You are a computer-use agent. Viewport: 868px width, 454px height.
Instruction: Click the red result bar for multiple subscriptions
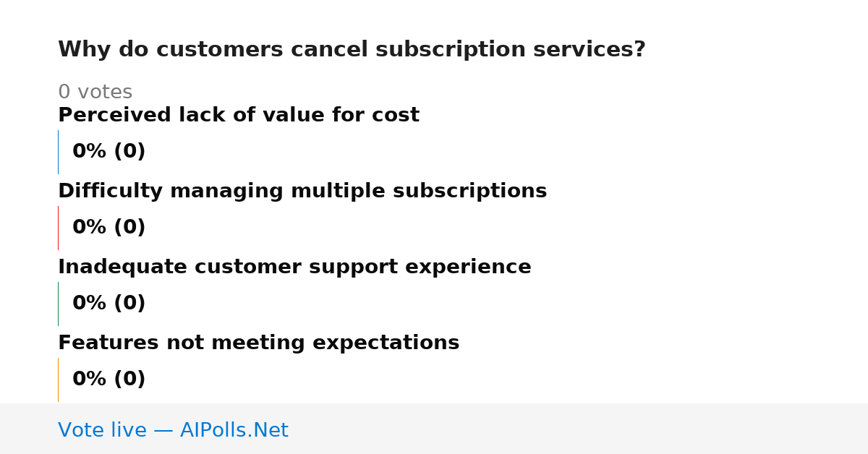point(58,228)
